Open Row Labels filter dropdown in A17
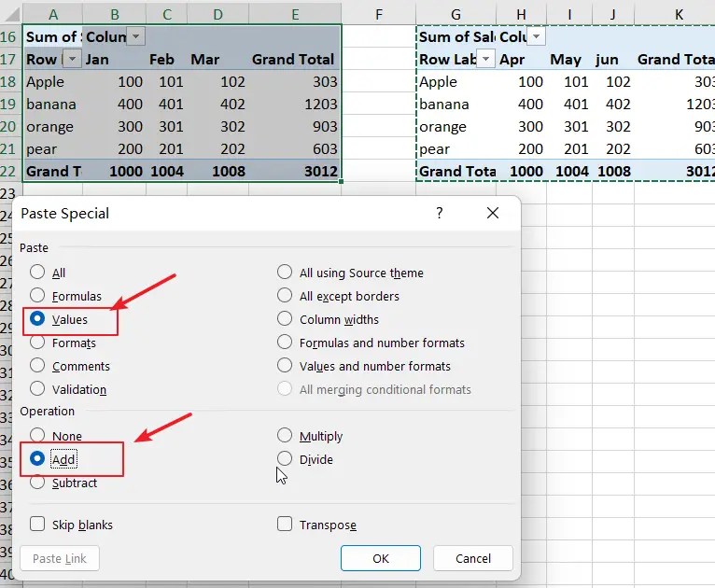The width and height of the screenshot is (715, 588). pos(72,59)
